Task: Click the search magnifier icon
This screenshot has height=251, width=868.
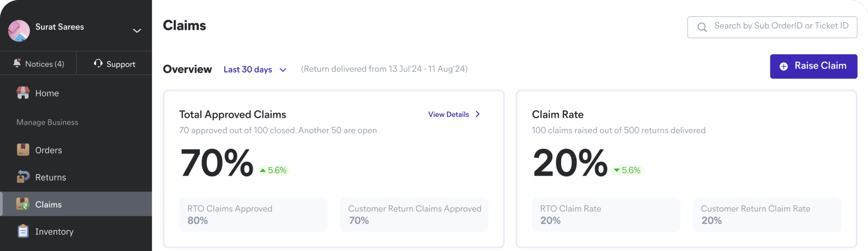Action: 702,27
